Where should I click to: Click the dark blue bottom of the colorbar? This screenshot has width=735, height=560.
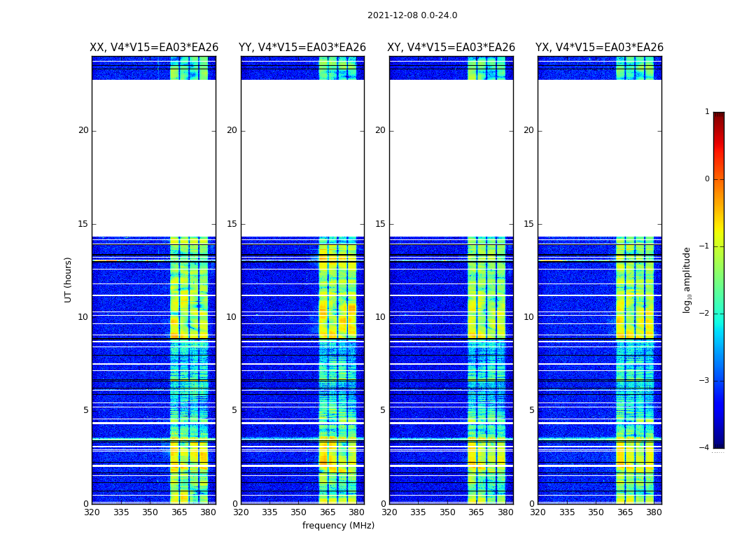718,442
